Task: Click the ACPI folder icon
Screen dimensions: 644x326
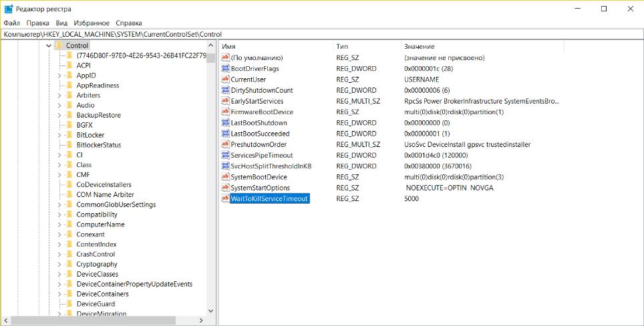Action: (x=69, y=65)
